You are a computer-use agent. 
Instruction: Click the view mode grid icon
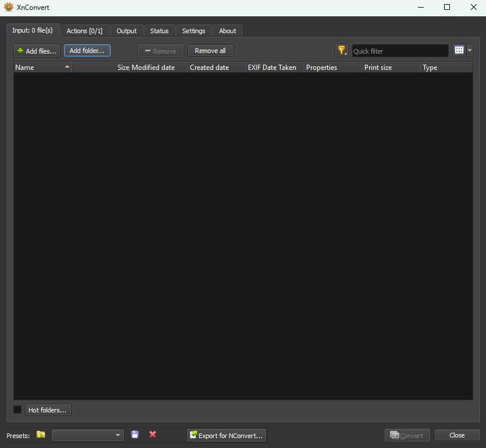459,50
